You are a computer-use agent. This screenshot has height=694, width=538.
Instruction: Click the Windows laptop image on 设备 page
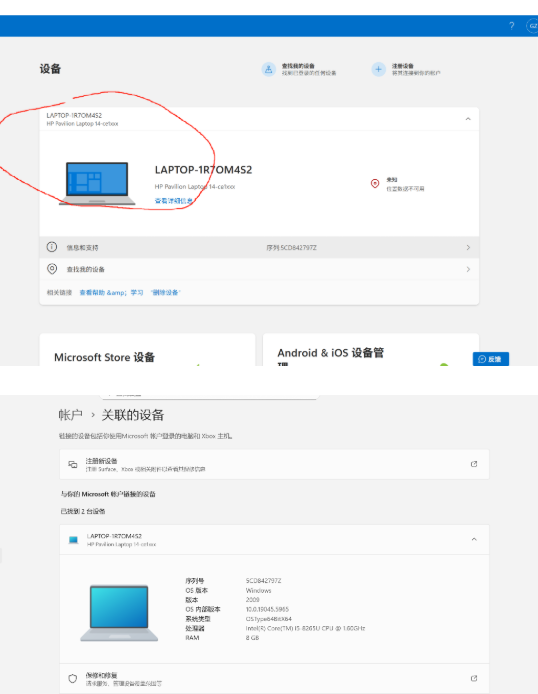(97, 184)
